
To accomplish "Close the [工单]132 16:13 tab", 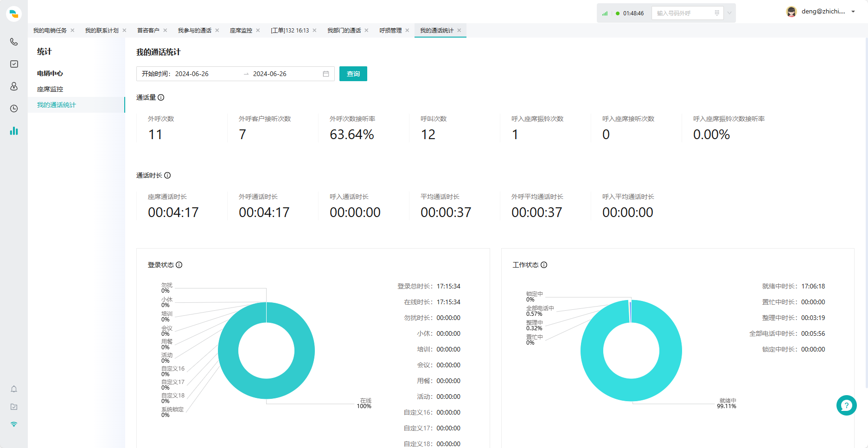I will [314, 31].
